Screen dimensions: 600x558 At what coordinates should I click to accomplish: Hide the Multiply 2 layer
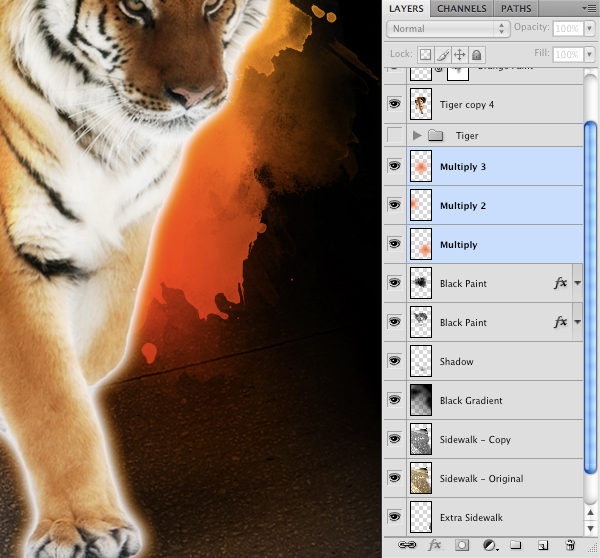pyautogui.click(x=395, y=205)
